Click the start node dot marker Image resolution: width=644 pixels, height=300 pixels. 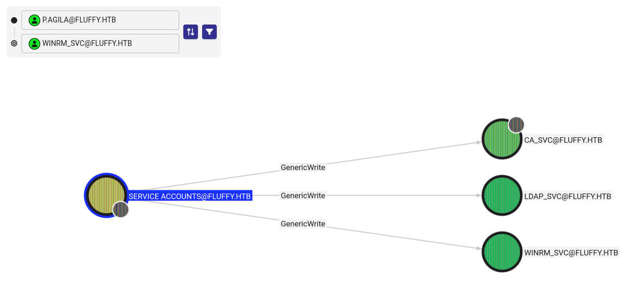point(14,20)
